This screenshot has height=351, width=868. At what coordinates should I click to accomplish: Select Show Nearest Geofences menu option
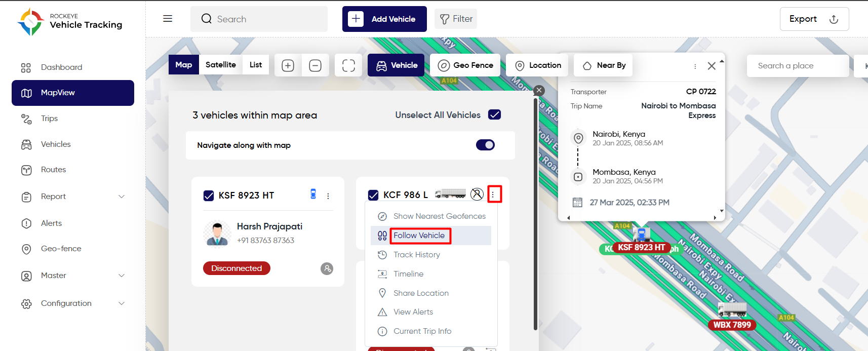[x=431, y=216]
